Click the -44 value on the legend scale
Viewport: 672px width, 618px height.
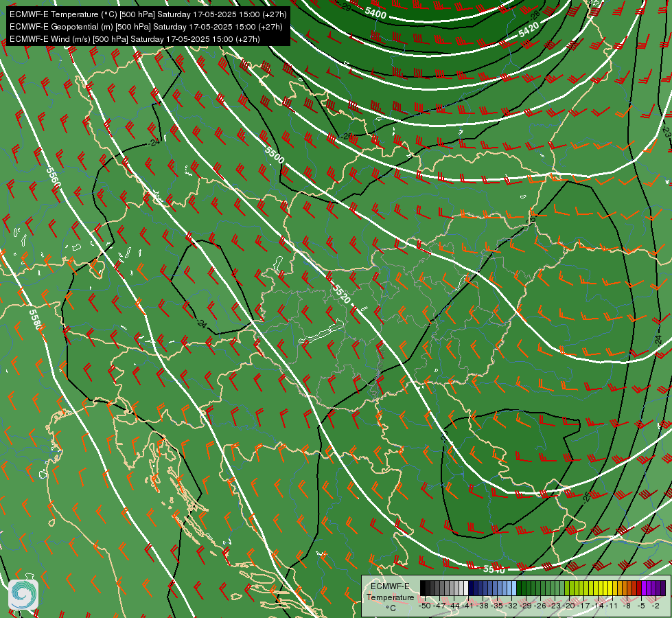coord(454,606)
